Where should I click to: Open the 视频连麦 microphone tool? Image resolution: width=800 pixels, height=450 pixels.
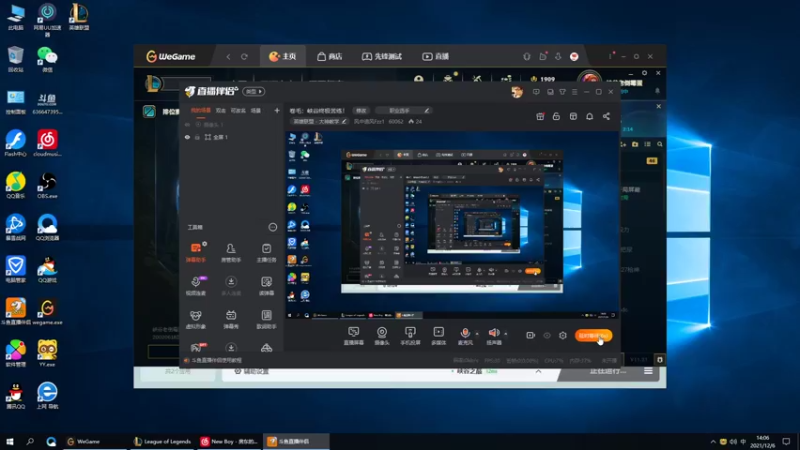[196, 285]
